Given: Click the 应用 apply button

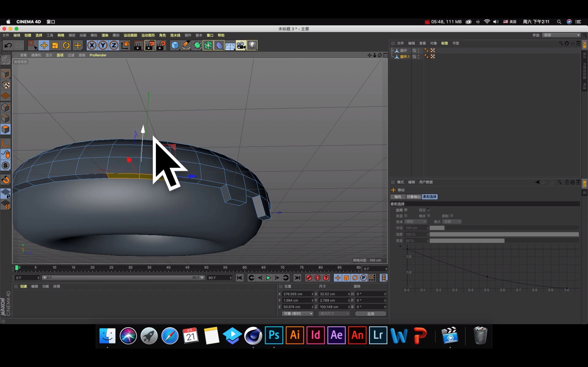Looking at the screenshot, I should click(x=371, y=314).
